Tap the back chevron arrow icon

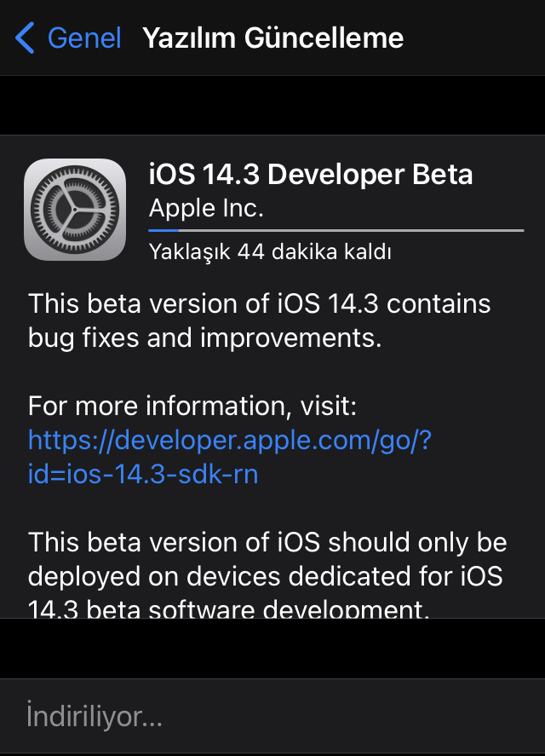coord(25,38)
